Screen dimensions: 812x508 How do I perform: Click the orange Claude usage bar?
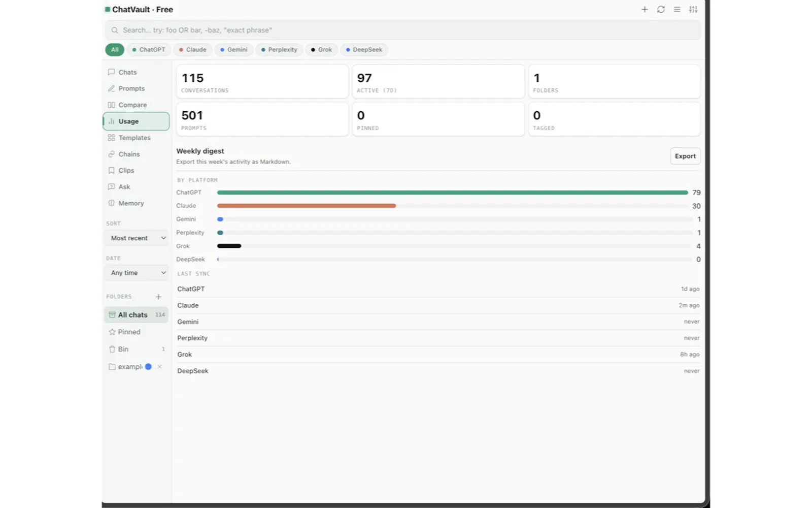click(307, 206)
